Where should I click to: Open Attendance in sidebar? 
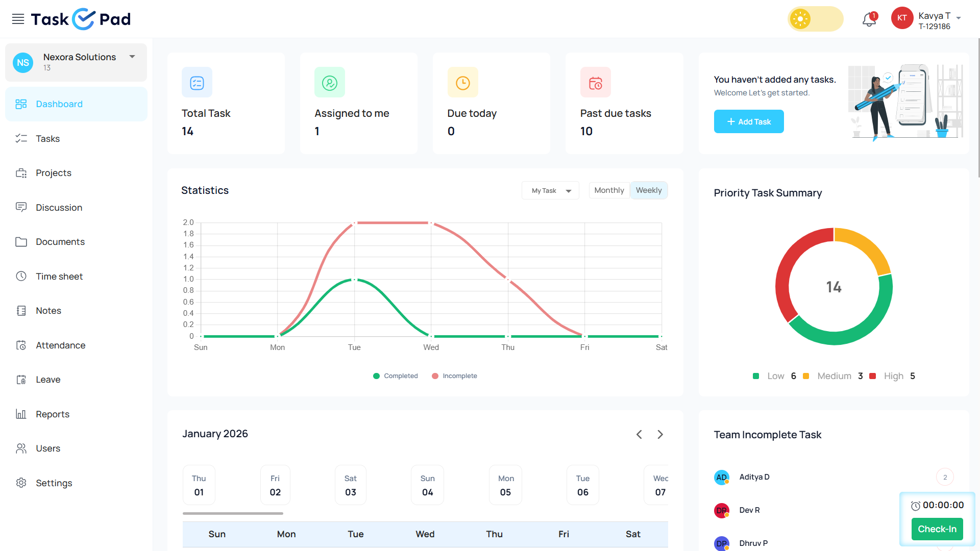pos(60,345)
